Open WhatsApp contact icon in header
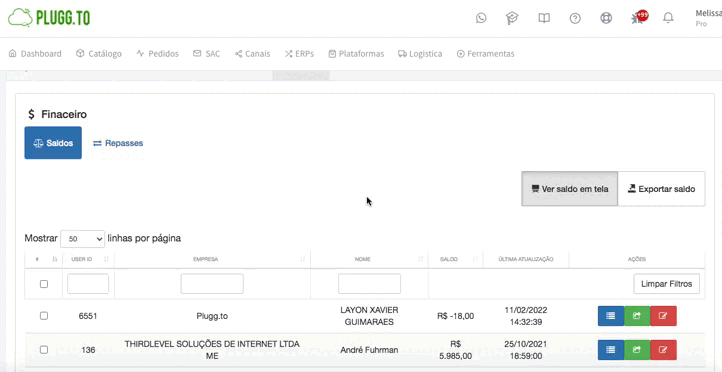This screenshot has height=372, width=722. coord(481,18)
